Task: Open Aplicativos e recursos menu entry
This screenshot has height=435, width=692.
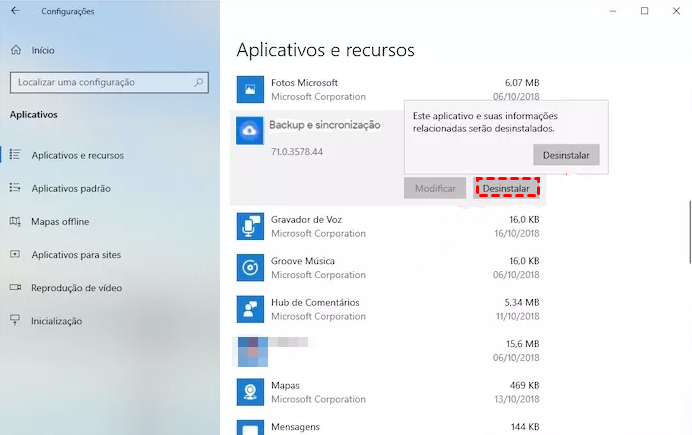Action: [x=78, y=155]
